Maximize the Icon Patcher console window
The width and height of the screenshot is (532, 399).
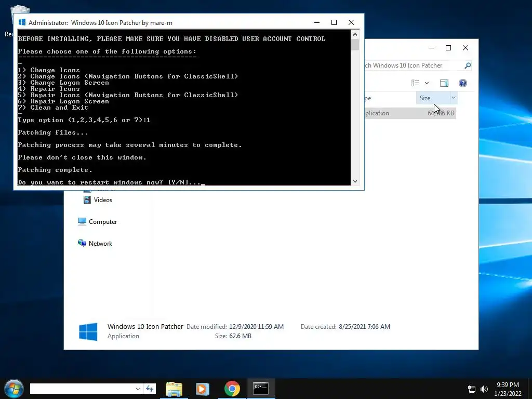[334, 22]
